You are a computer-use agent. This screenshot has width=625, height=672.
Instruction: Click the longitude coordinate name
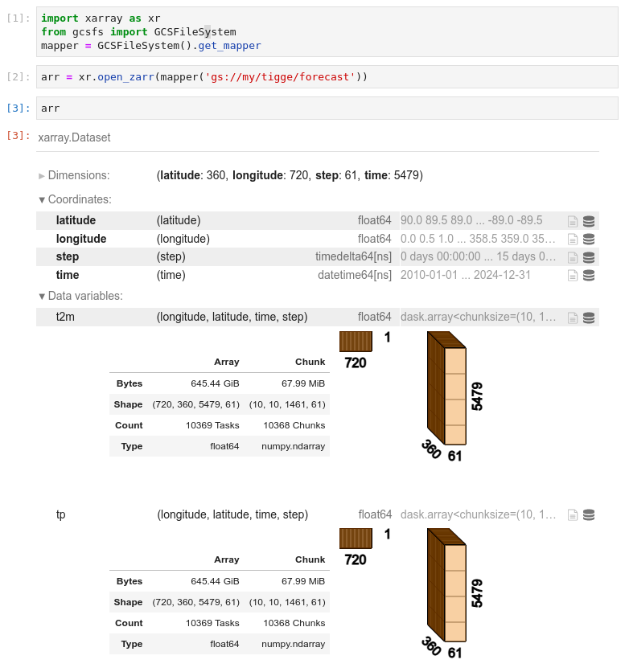pyautogui.click(x=81, y=239)
